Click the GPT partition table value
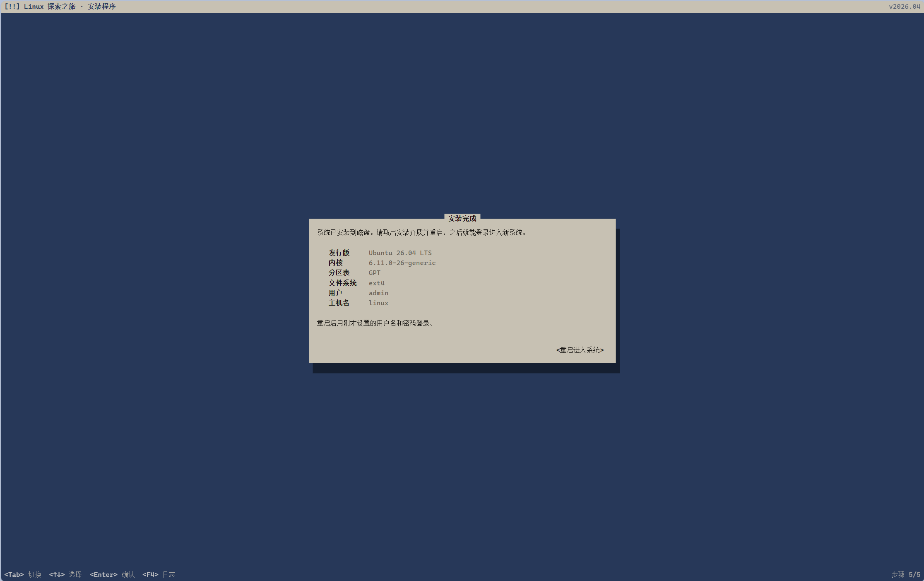 coord(375,272)
